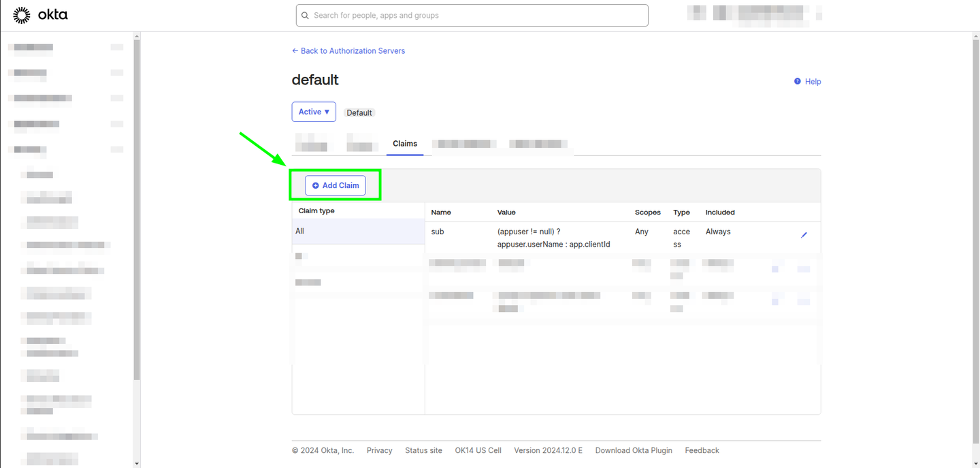Open the Privacy link in the footer
The height and width of the screenshot is (468, 980).
click(379, 450)
